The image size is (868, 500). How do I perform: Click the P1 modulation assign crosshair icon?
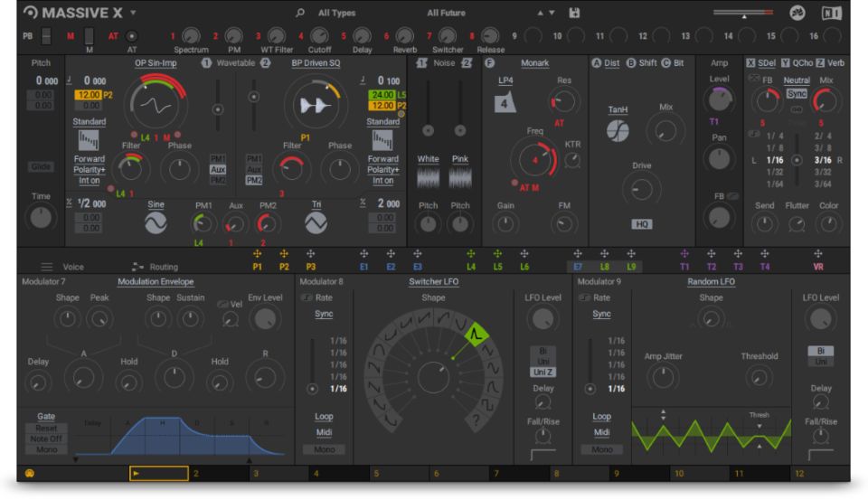point(259,254)
